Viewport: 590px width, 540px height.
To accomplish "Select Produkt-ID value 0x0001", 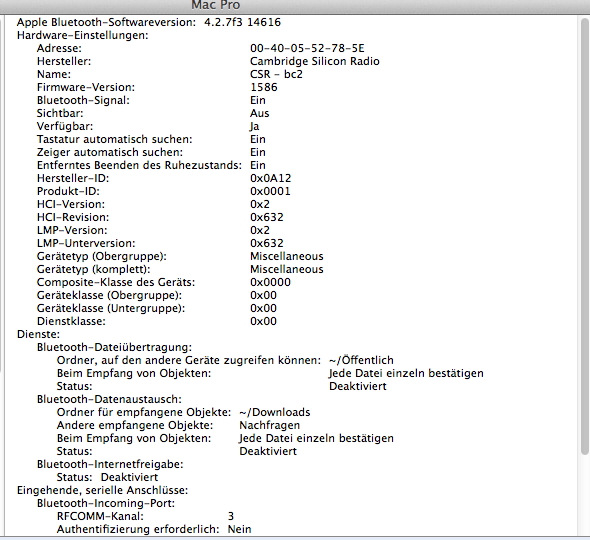I will pos(270,191).
